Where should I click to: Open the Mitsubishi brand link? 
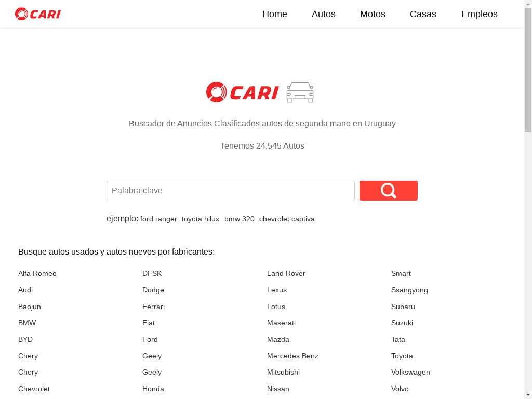click(x=283, y=372)
